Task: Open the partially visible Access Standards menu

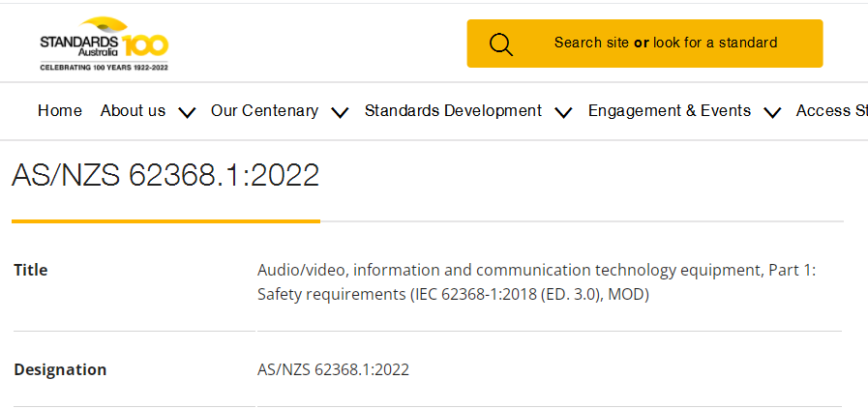Action: tap(831, 110)
